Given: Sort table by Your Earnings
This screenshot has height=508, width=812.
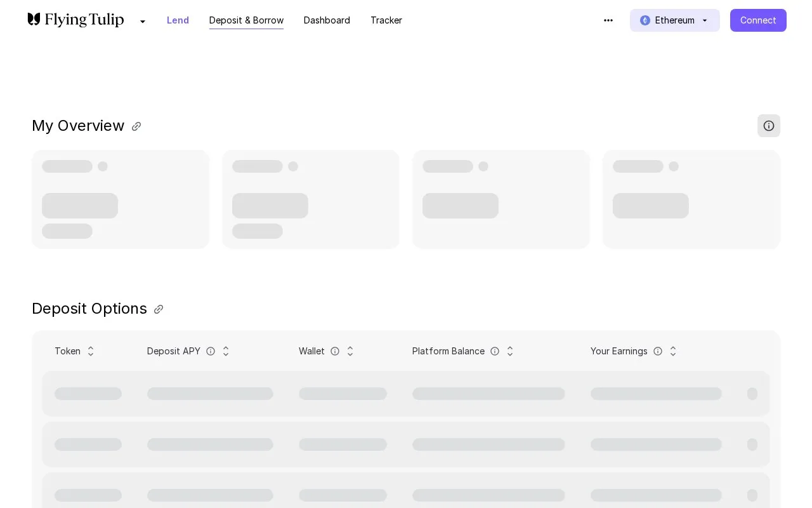Looking at the screenshot, I should coord(673,351).
